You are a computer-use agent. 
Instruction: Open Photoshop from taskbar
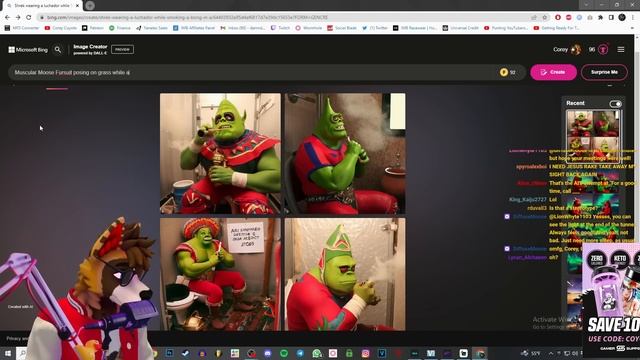tap(169, 353)
